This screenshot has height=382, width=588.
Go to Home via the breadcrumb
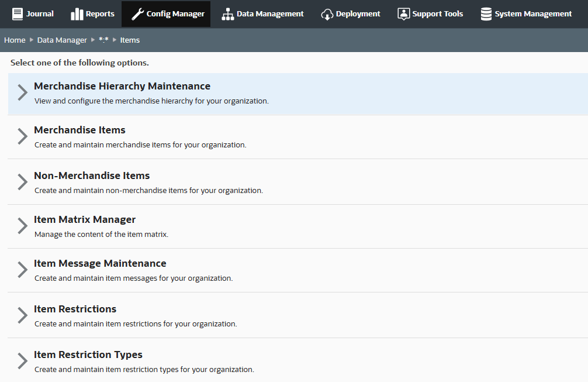[14, 40]
